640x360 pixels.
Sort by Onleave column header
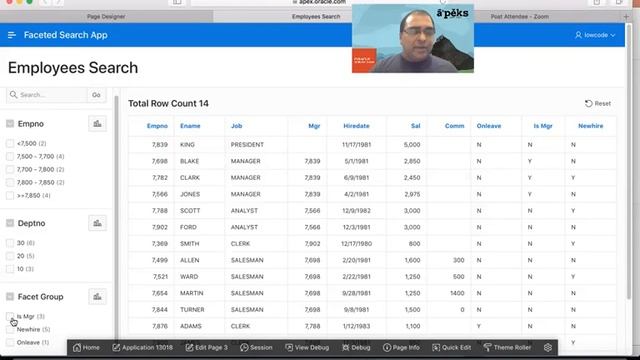pyautogui.click(x=489, y=126)
